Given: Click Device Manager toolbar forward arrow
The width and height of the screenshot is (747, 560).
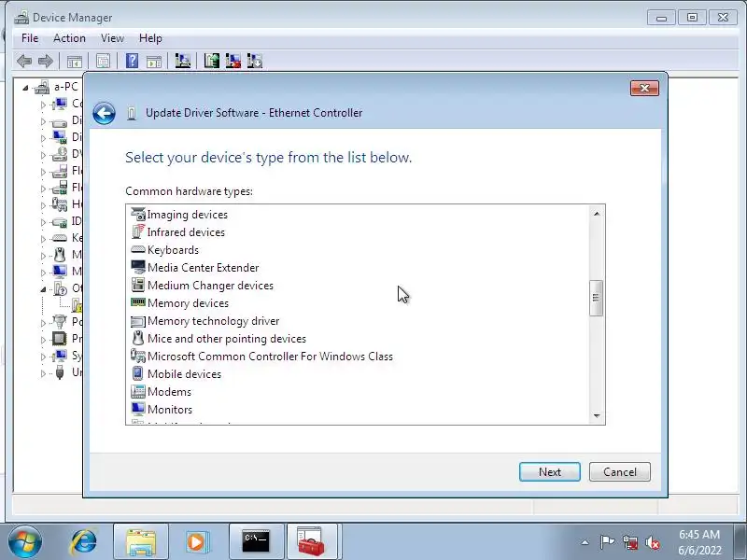Looking at the screenshot, I should [46, 61].
